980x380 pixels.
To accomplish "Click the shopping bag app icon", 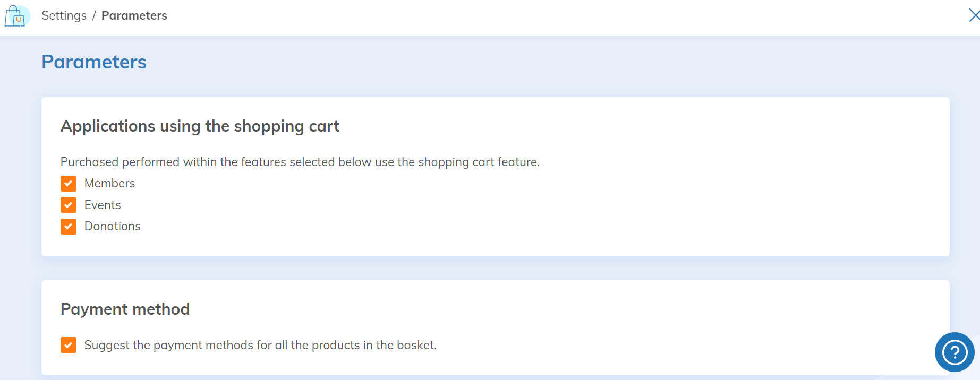I will pyautogui.click(x=16, y=16).
